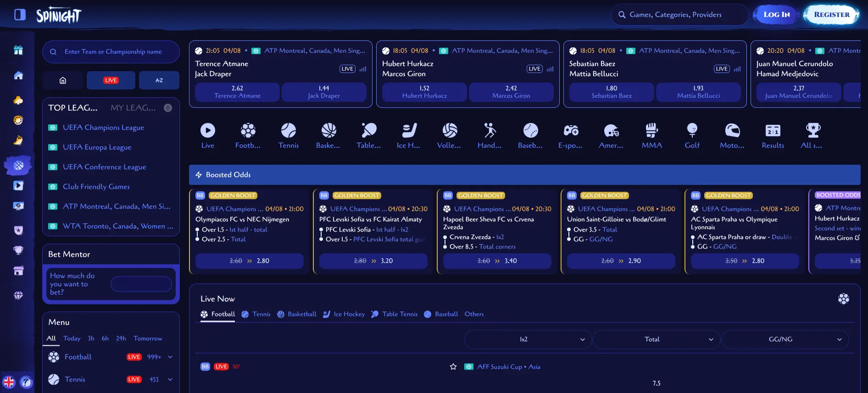Open Club Friendly Games league
The width and height of the screenshot is (868, 393).
(x=96, y=187)
